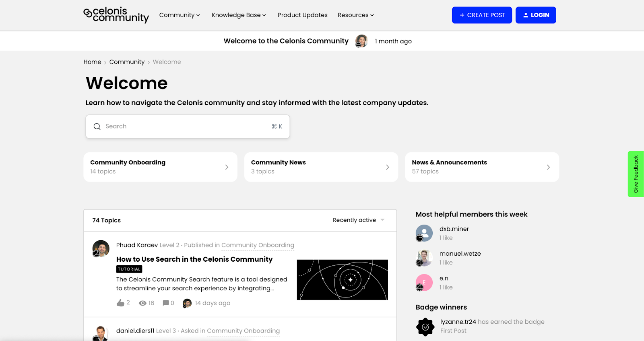Click e.n's pink avatar
The height and width of the screenshot is (341, 644).
click(x=424, y=283)
